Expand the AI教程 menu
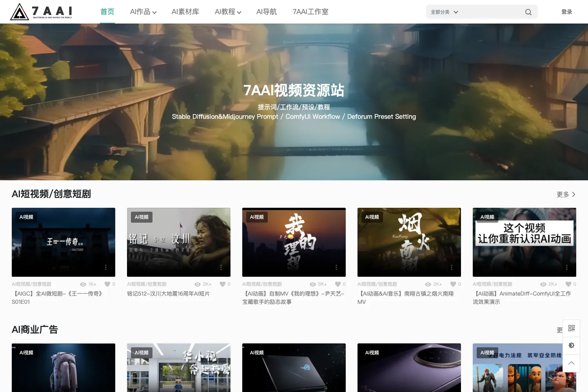588x392 pixels. (x=228, y=12)
